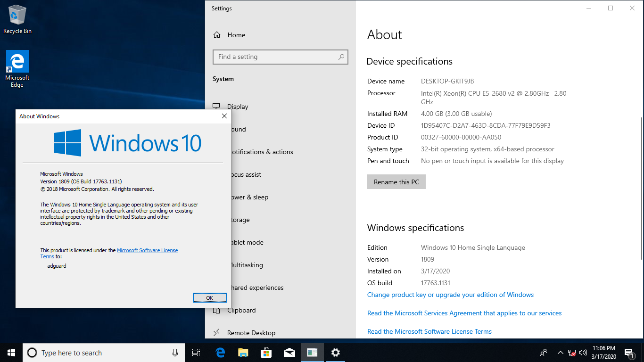Click the Find a setting search field
The image size is (644, 362).
[x=281, y=57]
